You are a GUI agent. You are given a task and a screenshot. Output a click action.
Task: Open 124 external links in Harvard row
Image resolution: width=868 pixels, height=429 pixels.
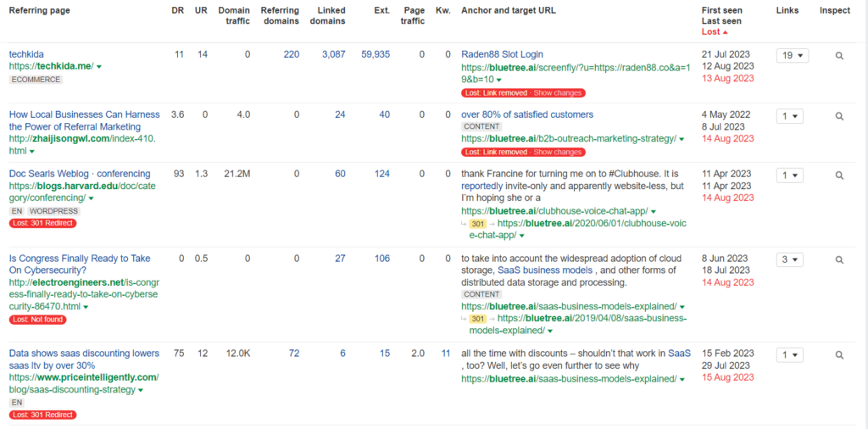[382, 174]
